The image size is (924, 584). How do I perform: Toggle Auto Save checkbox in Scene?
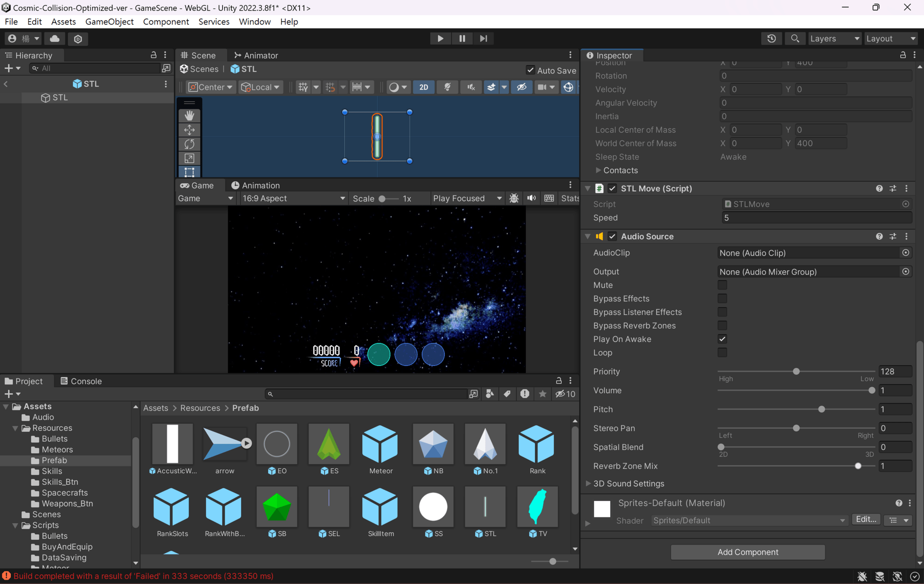click(530, 70)
